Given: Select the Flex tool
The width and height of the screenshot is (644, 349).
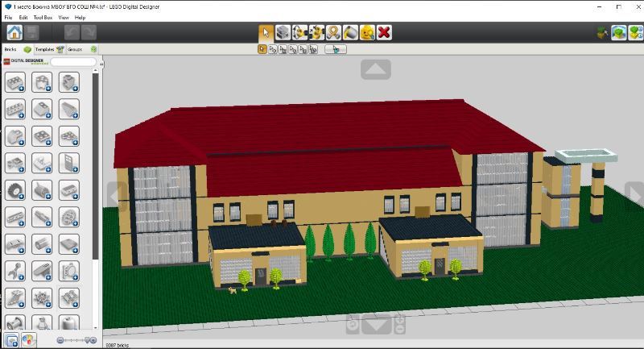Looking at the screenshot, I should [333, 32].
